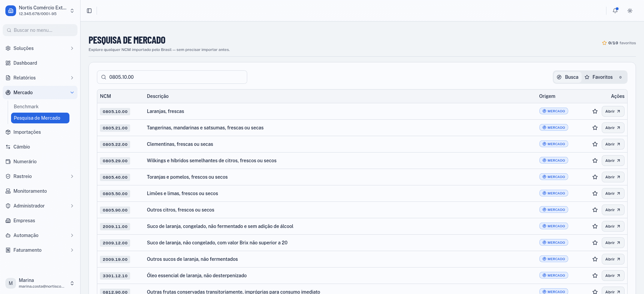Click the Numerário wallet icon
The height and width of the screenshot is (294, 644).
[x=8, y=162]
